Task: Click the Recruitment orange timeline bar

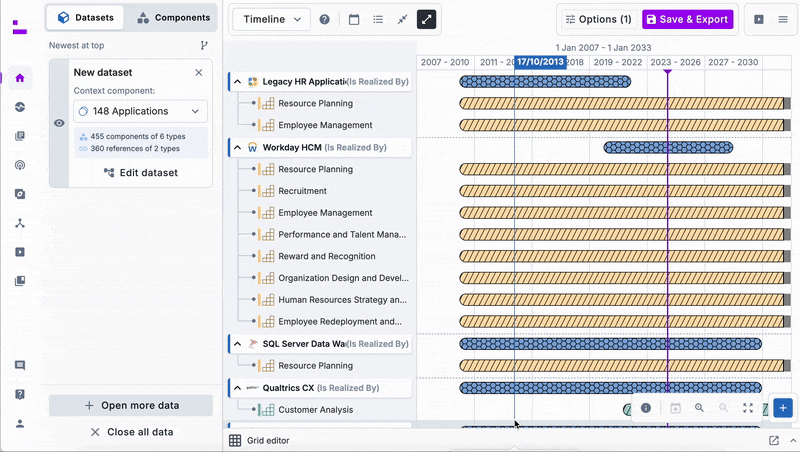Action: pos(621,191)
